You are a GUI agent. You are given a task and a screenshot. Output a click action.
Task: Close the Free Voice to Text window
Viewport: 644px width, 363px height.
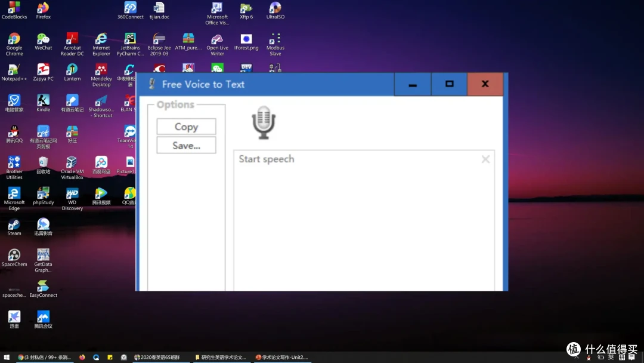(485, 84)
